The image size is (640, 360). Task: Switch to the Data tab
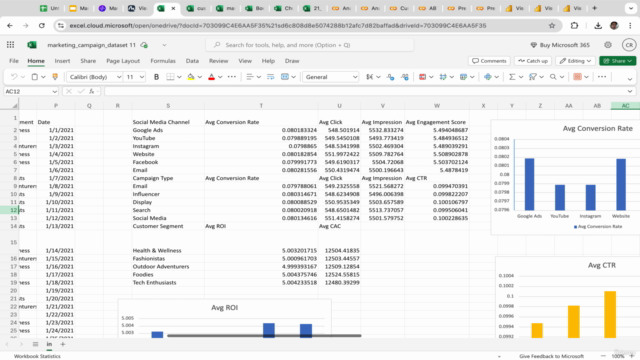pyautogui.click(x=192, y=61)
